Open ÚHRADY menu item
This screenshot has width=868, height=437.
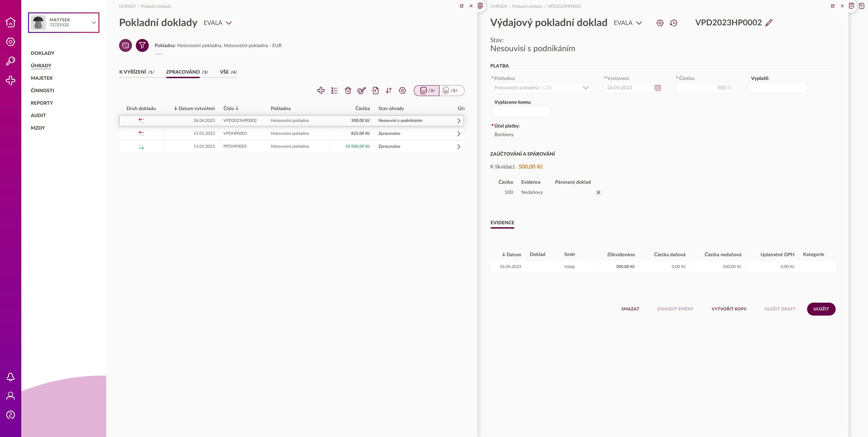(x=41, y=66)
